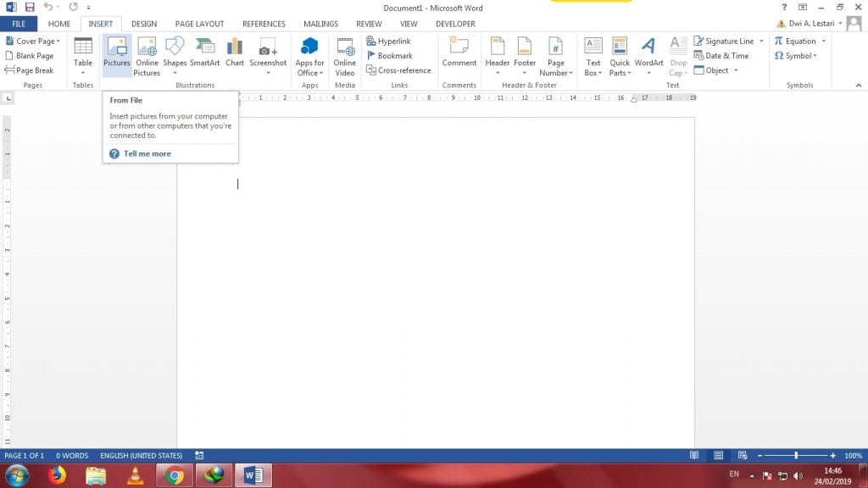Switch to Read Mode view in status bar
This screenshot has height=488, width=868.
tap(694, 456)
